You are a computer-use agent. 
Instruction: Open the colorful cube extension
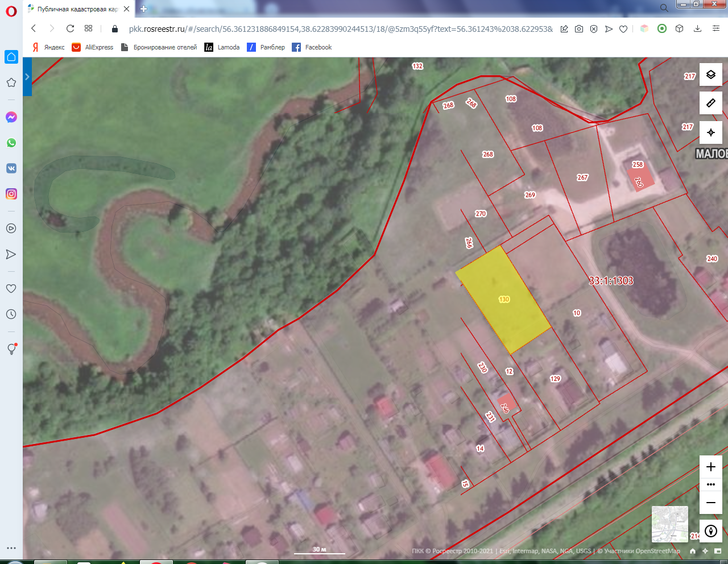click(x=644, y=28)
